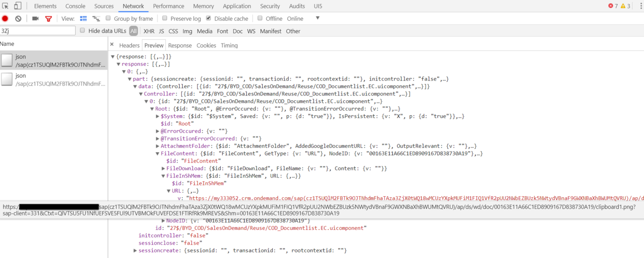Select the second json request row

[54, 79]
